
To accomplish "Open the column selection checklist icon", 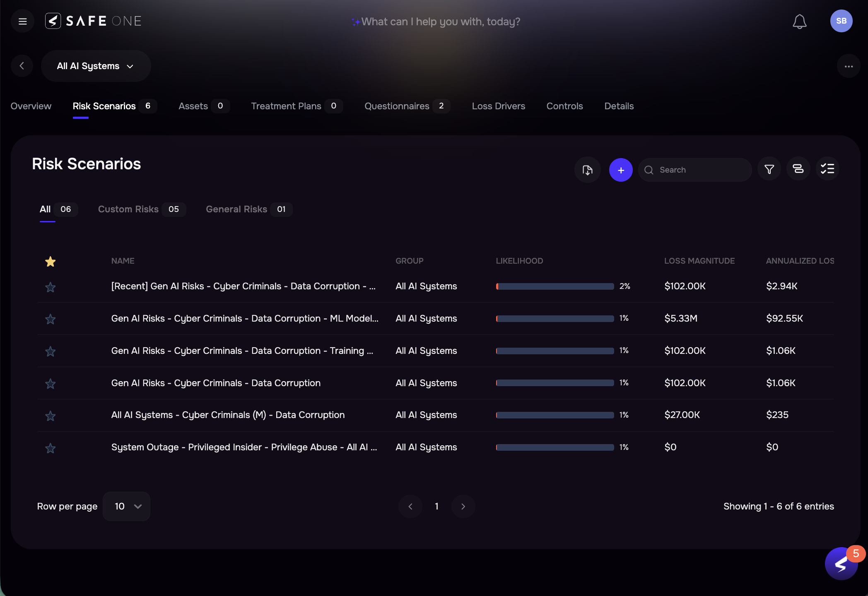I will click(x=827, y=169).
